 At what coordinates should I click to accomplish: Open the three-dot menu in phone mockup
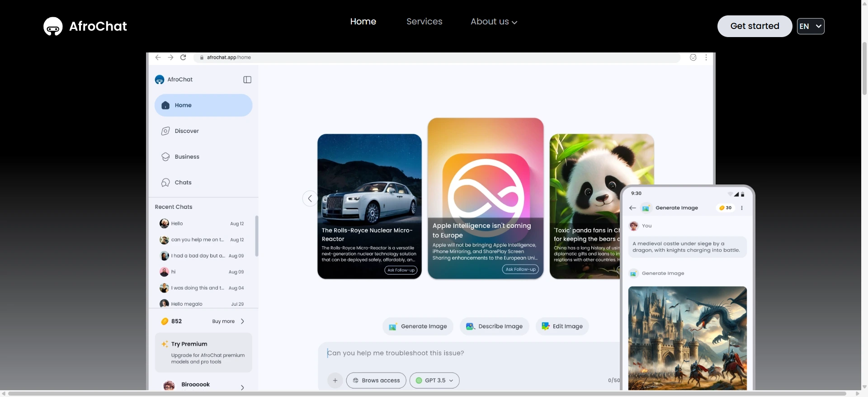point(742,208)
